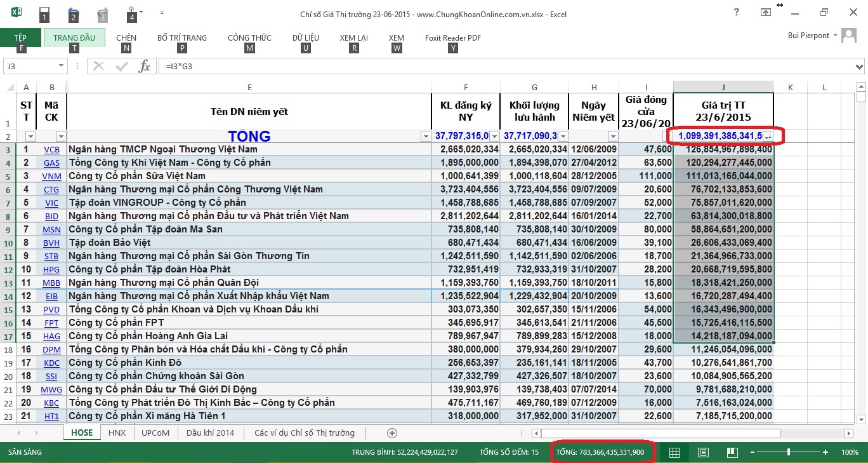The image size is (868, 463).
Task: Open the filter dropdown in column A
Action: (30, 137)
